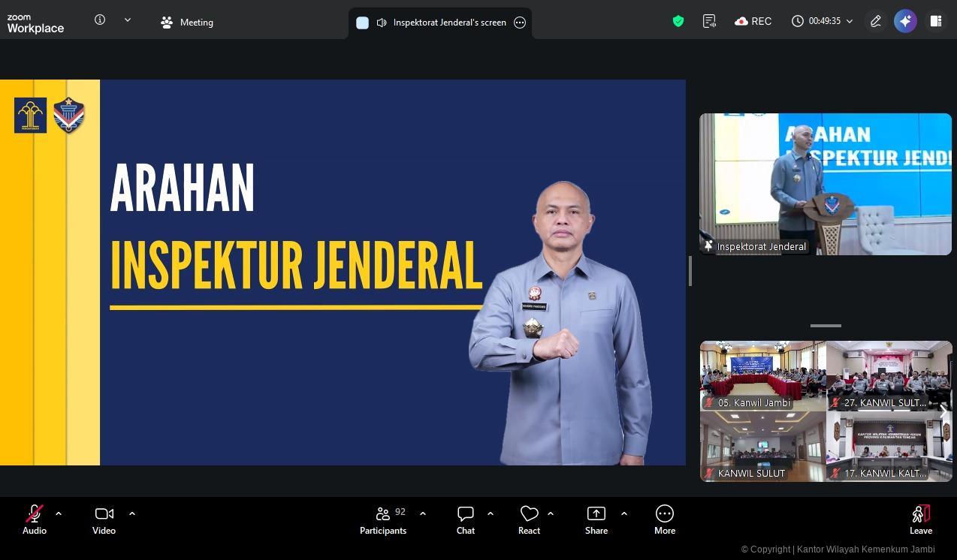Click the Share screen icon
The image size is (957, 560).
click(x=596, y=519)
